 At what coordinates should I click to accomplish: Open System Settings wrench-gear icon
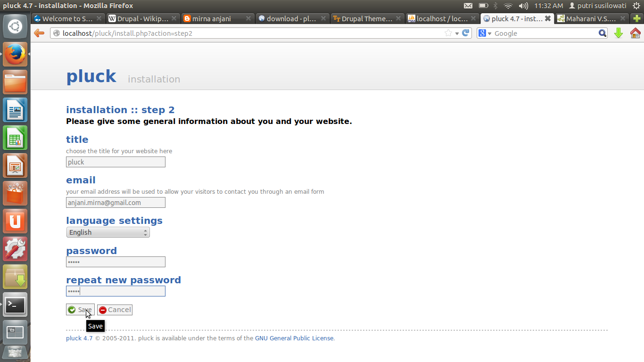[x=15, y=249]
